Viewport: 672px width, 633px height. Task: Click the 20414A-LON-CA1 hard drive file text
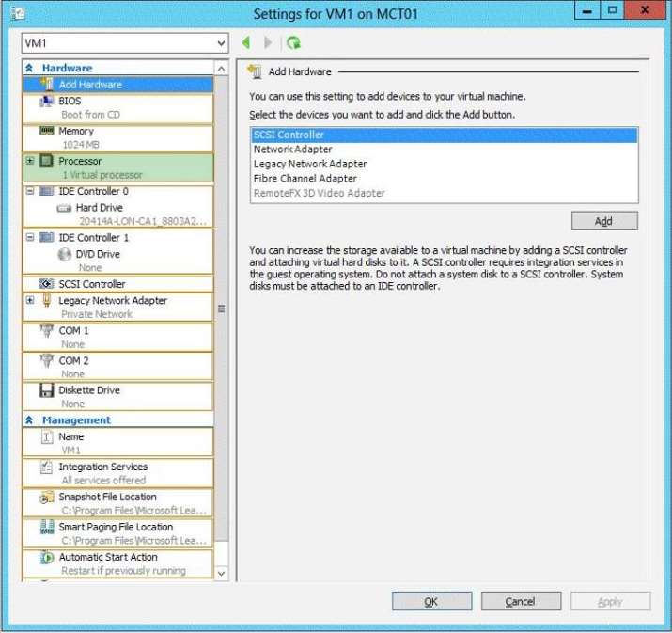point(143,221)
